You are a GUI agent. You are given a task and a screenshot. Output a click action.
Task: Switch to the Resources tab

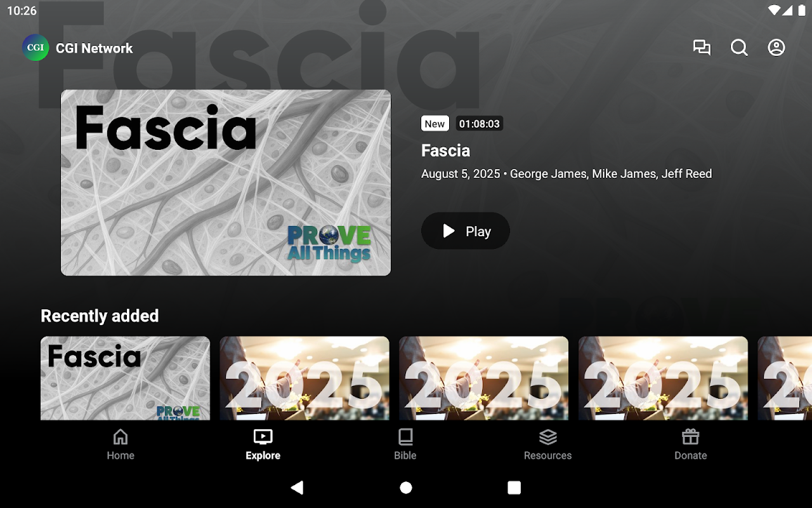548,444
